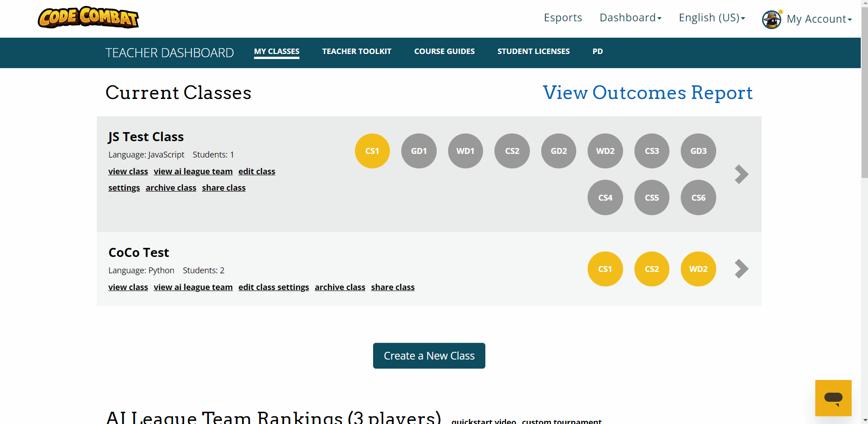Edit class settings for CoCo Test
Image resolution: width=868 pixels, height=424 pixels.
[x=274, y=287]
